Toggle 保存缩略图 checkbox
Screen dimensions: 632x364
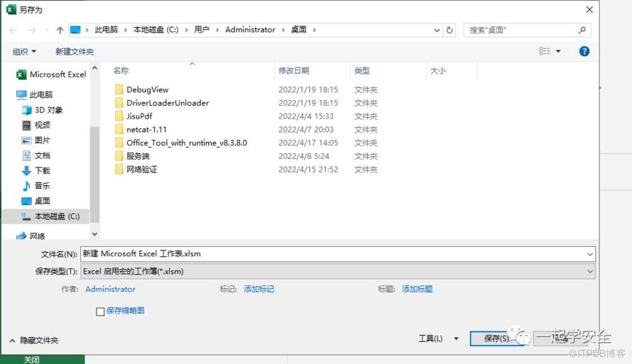(100, 311)
